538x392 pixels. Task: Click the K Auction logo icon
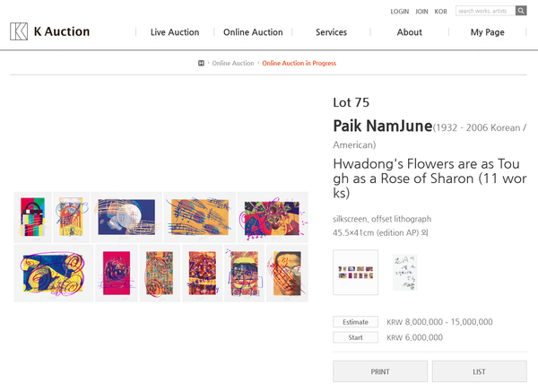(x=19, y=31)
